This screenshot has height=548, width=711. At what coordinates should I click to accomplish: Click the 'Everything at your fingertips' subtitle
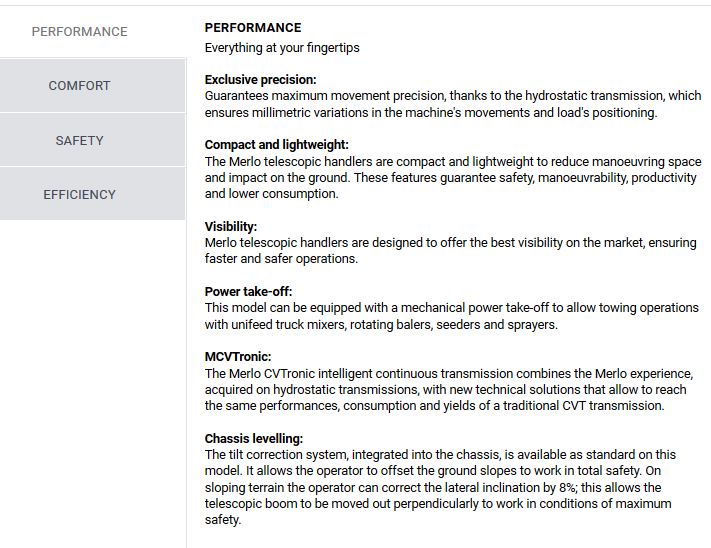tap(282, 48)
